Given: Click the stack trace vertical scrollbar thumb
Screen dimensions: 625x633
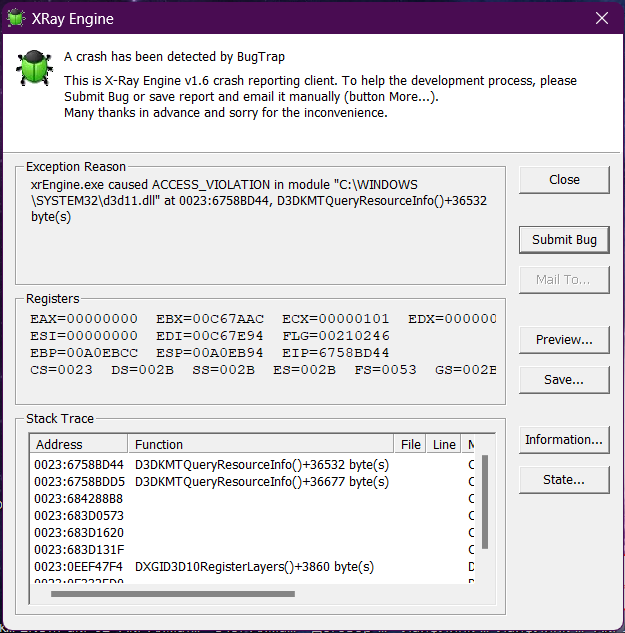Looking at the screenshot, I should coord(485,502).
